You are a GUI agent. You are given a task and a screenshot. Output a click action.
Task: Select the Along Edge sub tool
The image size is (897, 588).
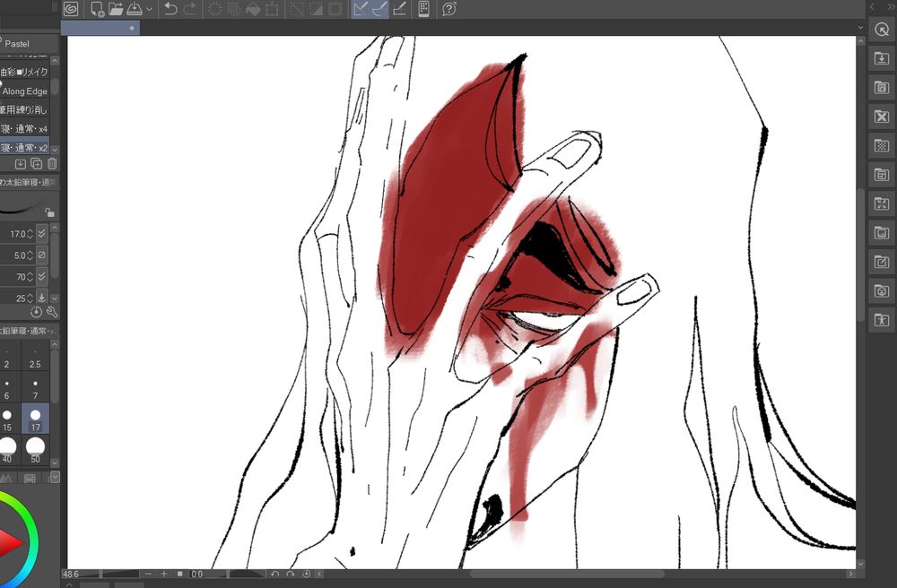24,91
